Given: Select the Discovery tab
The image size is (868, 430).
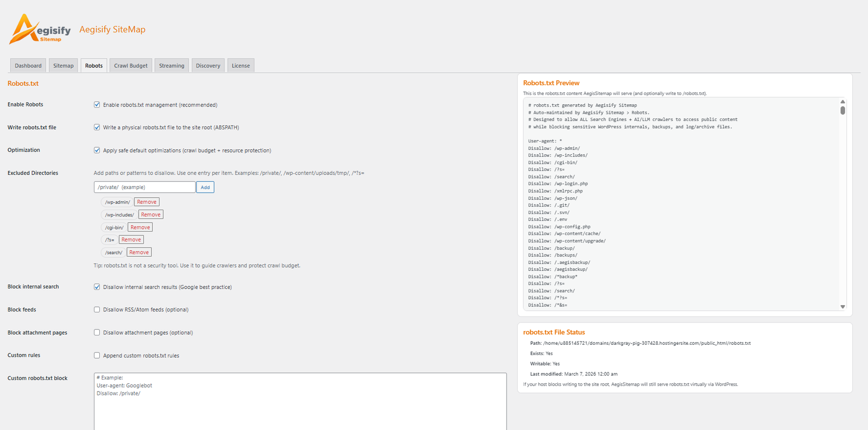Looking at the screenshot, I should click(208, 66).
